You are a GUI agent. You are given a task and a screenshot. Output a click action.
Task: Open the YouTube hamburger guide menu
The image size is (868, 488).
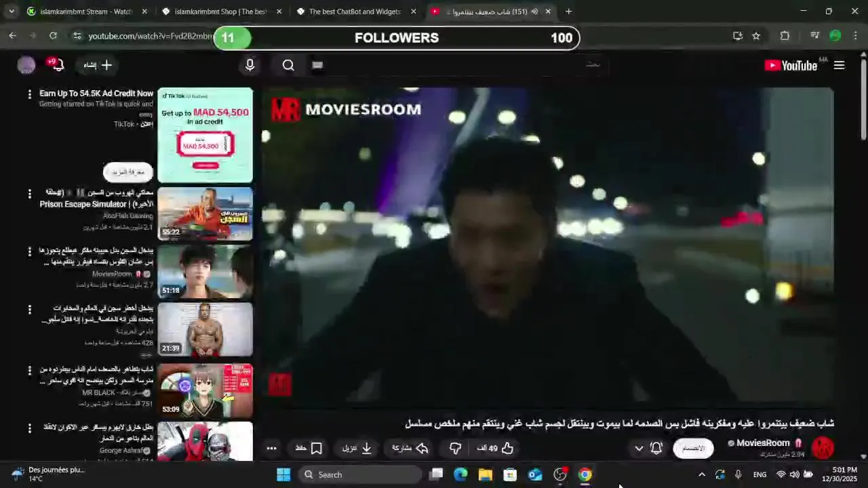click(x=839, y=65)
